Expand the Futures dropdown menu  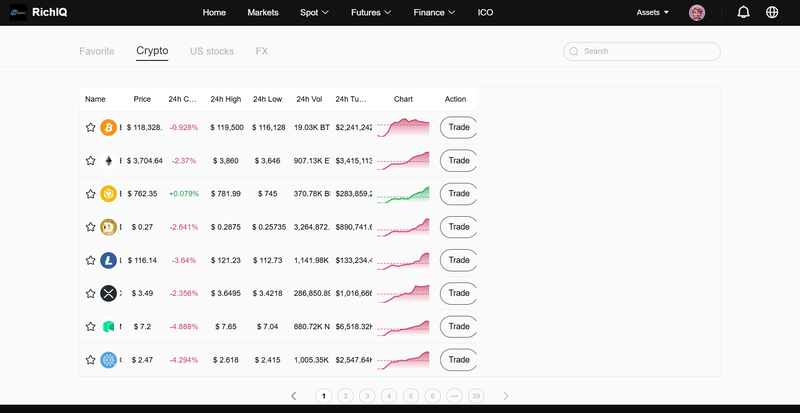click(x=371, y=13)
